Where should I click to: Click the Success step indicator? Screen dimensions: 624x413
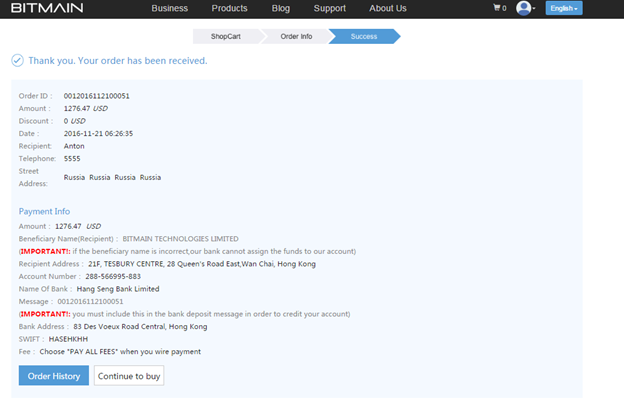point(363,36)
